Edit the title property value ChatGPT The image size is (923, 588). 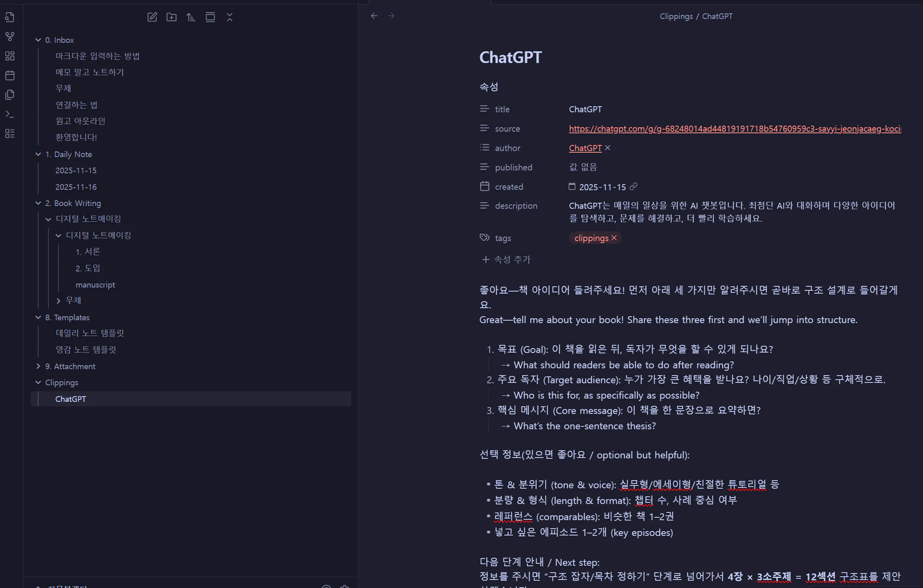pyautogui.click(x=585, y=109)
